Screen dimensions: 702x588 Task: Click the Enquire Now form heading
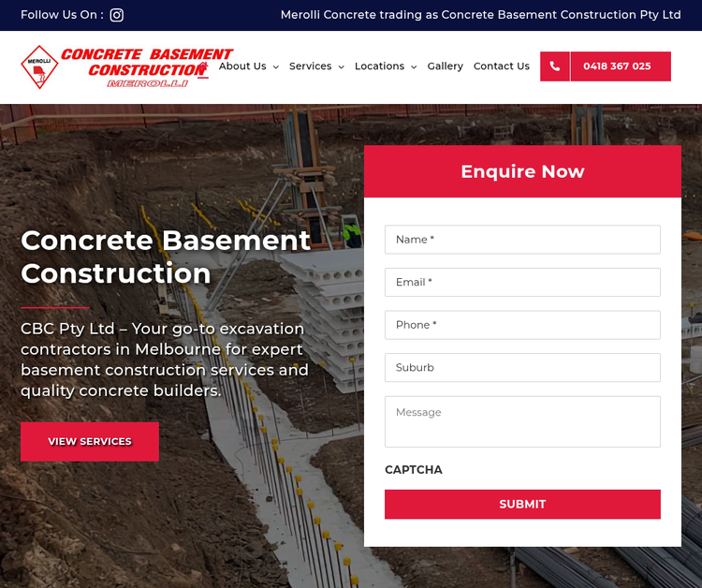tap(522, 171)
